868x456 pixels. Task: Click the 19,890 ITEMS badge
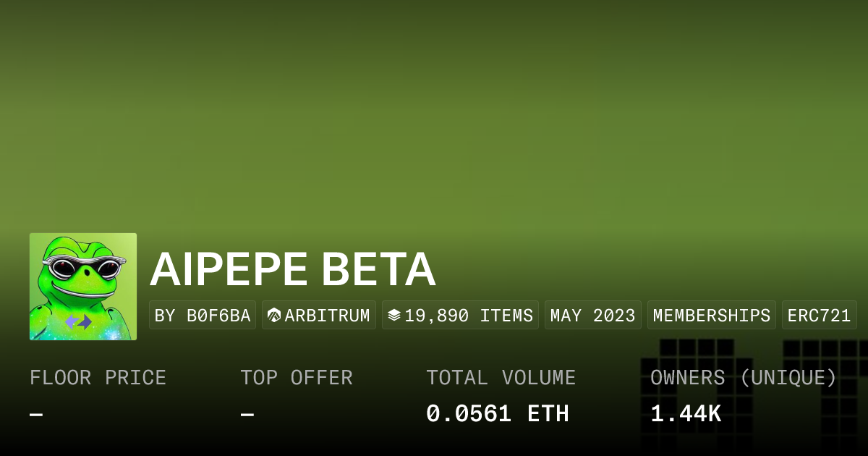tap(469, 316)
